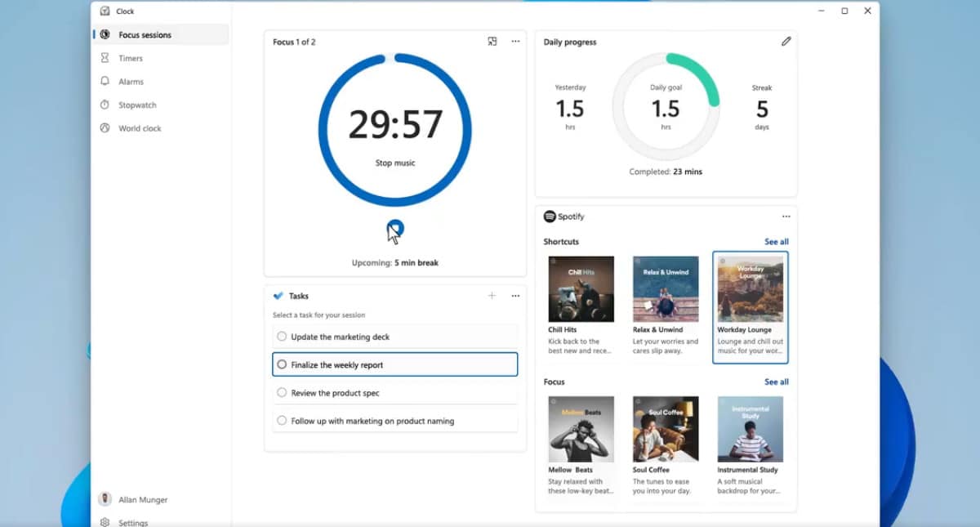The height and width of the screenshot is (527, 980).
Task: Open Spotify panel more options
Action: [x=786, y=217]
